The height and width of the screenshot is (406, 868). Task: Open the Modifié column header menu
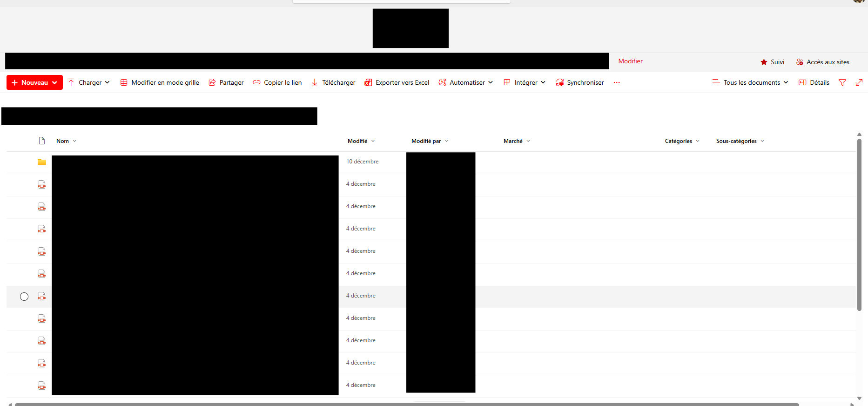click(361, 141)
